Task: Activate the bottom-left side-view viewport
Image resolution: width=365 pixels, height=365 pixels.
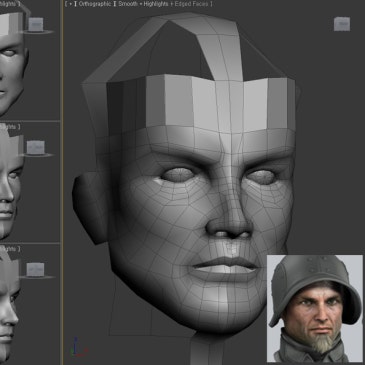Action: (x=29, y=304)
